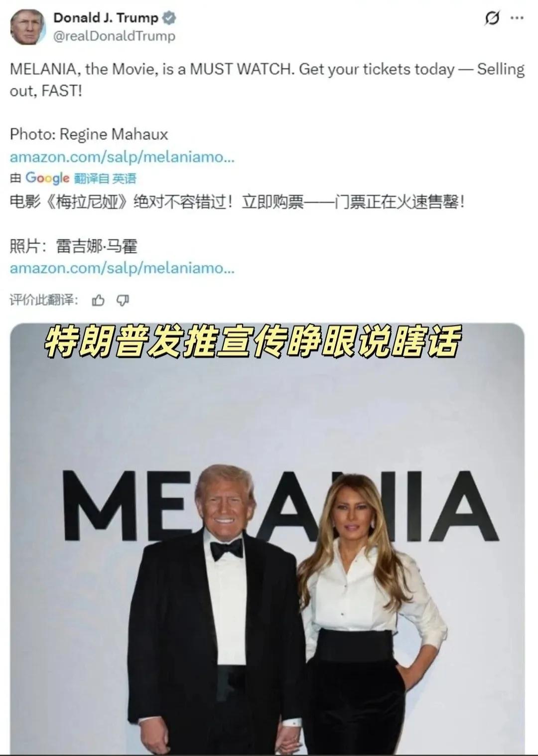Open the attached MELANIA photo
The height and width of the screenshot is (756, 538).
coord(267,539)
